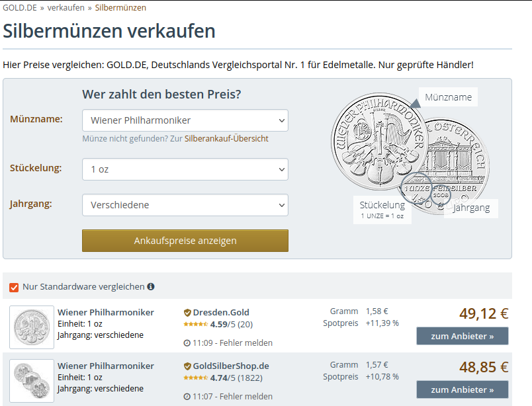Click GoldSilberShop.de verified shield icon

(187, 366)
